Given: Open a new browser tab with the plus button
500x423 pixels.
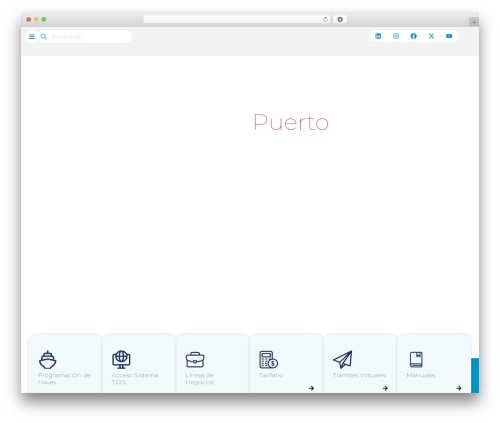Looking at the screenshot, I should (474, 22).
